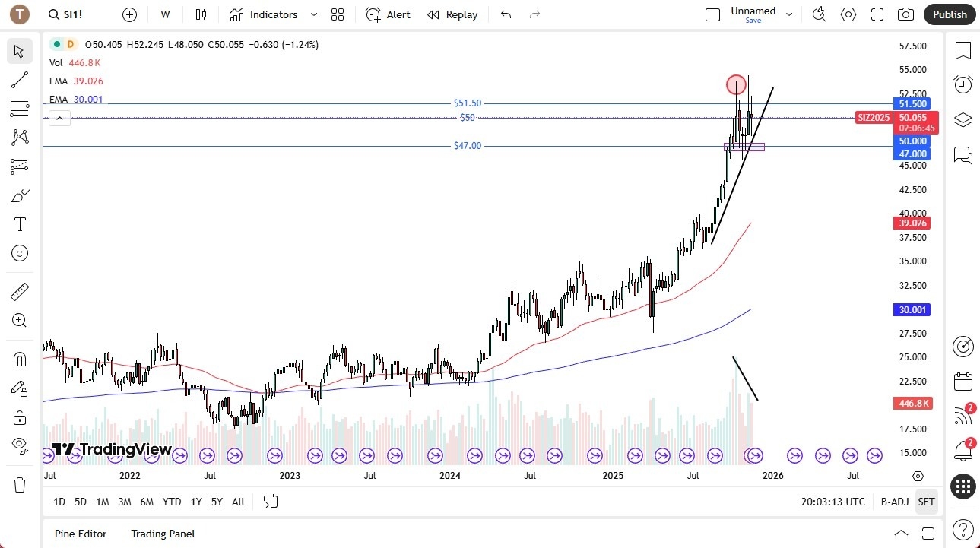Click the trash icon to remove drawings
This screenshot has height=548, width=980.
(x=20, y=483)
